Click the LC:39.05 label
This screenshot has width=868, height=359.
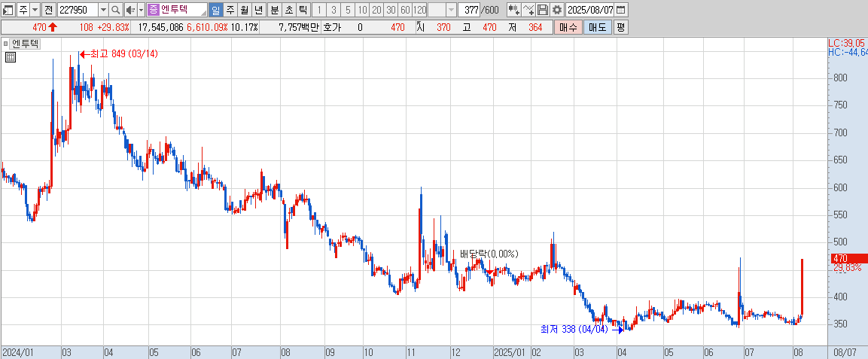pyautogui.click(x=846, y=43)
